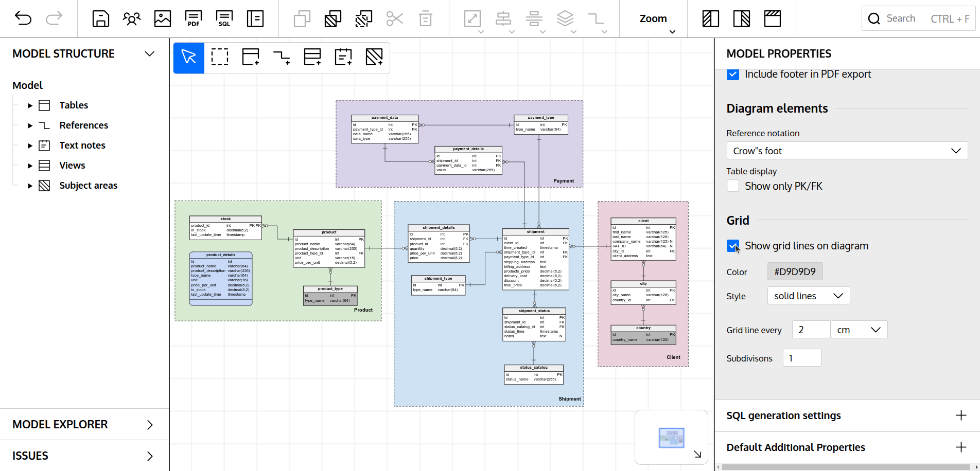Screen dimensions: 980x471
Task: Click the Payment subject area label
Action: (x=564, y=181)
